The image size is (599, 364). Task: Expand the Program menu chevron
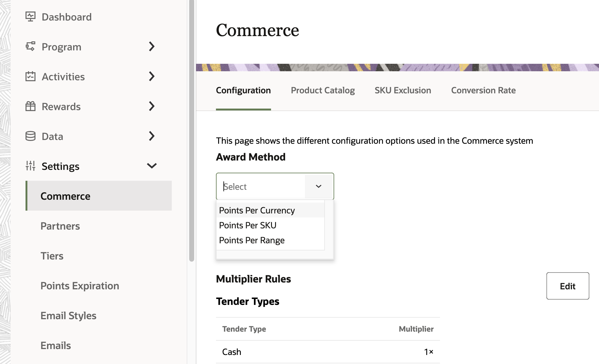pos(152,46)
